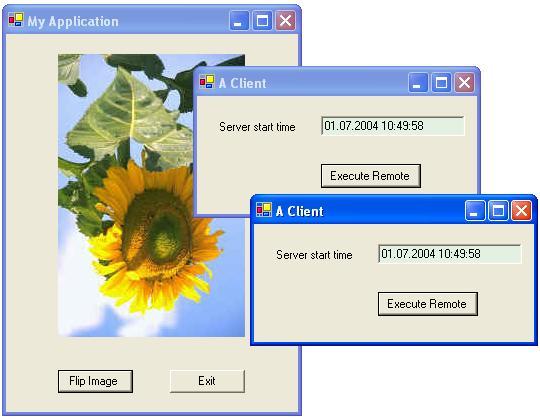Image resolution: width=540 pixels, height=420 pixels.
Task: Click the Exit button
Action: (207, 381)
